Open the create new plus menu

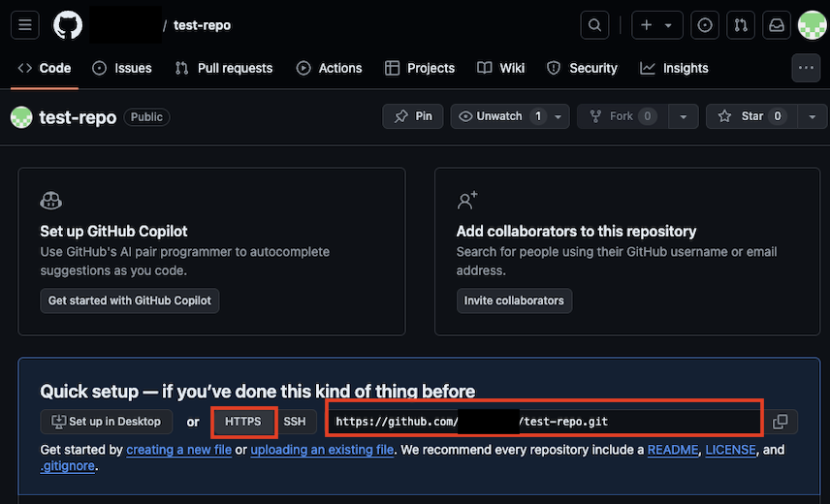pyautogui.click(x=656, y=25)
